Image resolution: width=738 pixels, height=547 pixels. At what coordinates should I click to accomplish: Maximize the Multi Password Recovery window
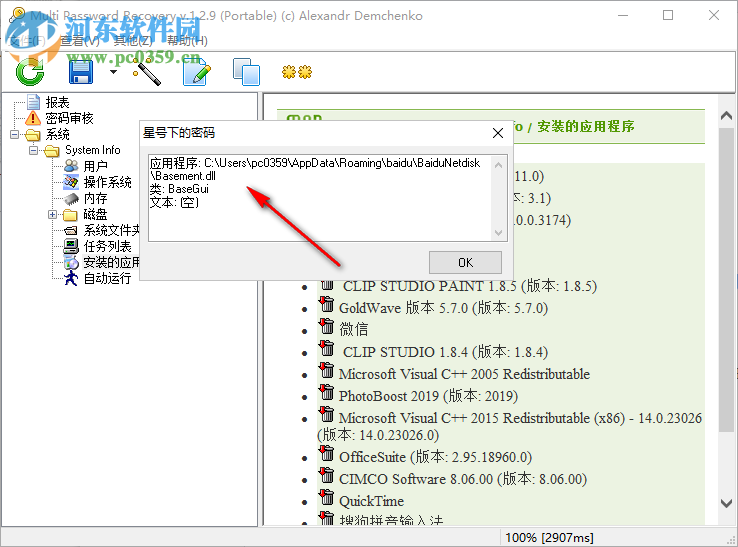coord(668,16)
